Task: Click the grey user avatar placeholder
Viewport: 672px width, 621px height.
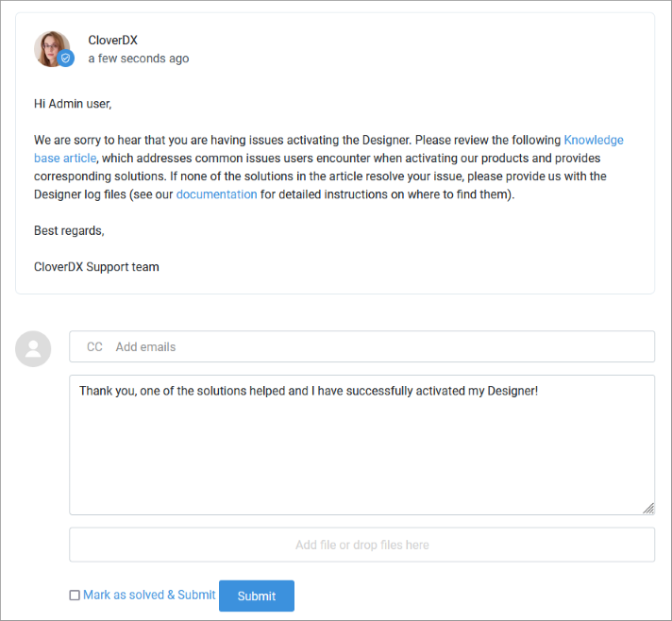Action: click(x=33, y=349)
